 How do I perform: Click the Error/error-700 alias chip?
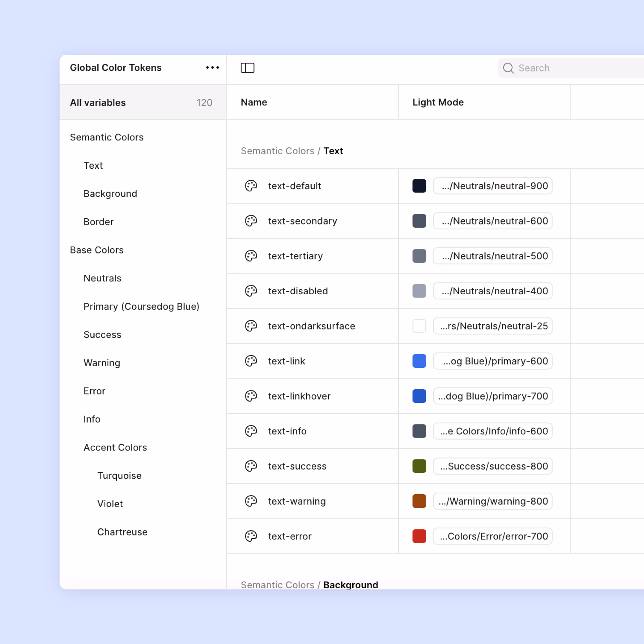coord(493,536)
